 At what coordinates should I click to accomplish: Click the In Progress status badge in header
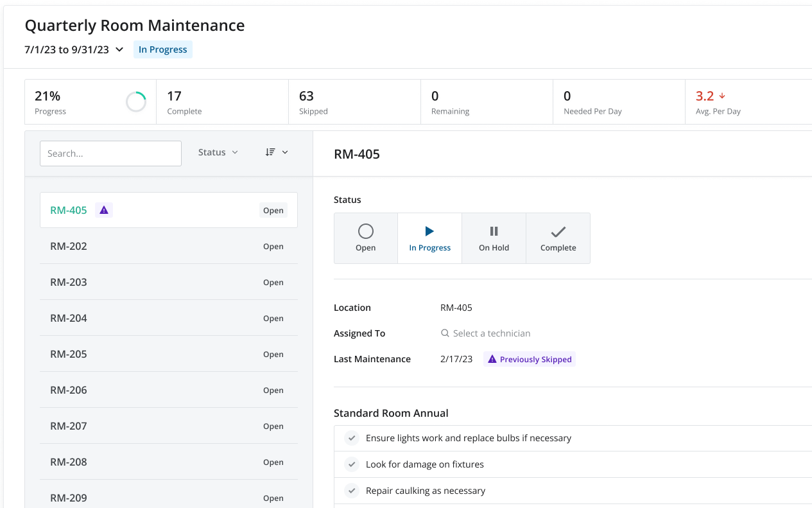tap(162, 50)
